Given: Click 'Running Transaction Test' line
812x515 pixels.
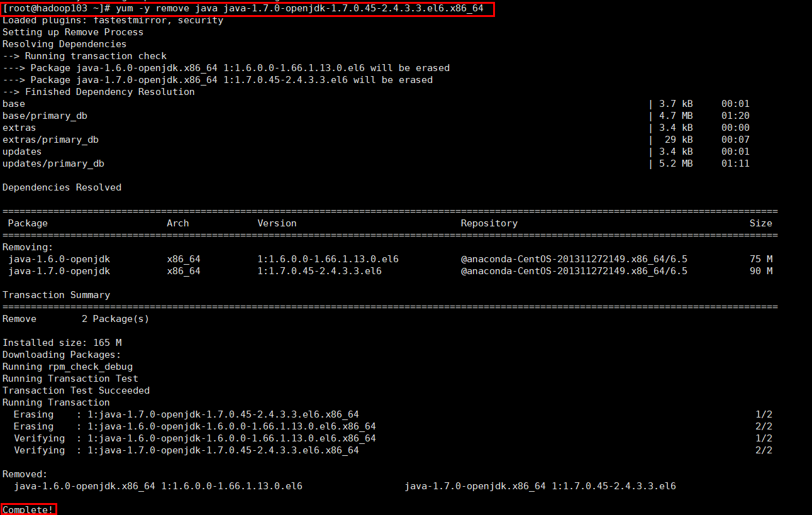Looking at the screenshot, I should [x=70, y=379].
